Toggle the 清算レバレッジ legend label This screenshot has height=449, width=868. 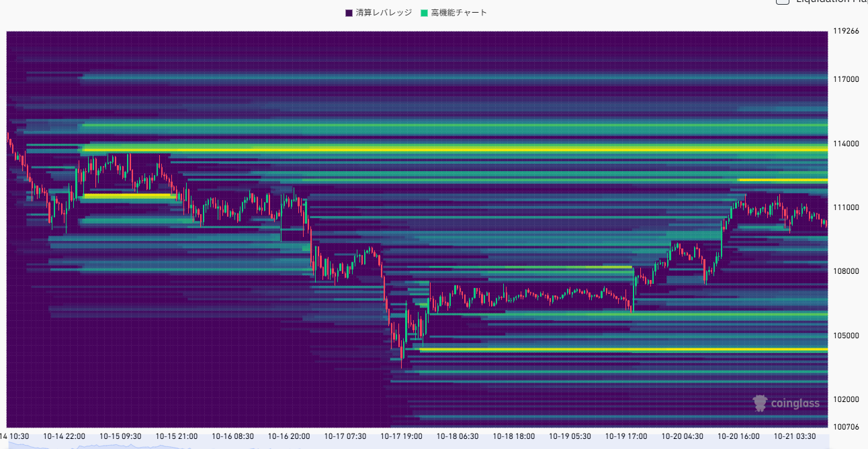(x=384, y=13)
